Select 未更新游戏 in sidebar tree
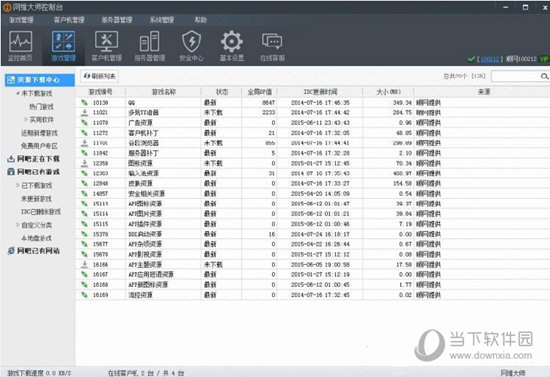The image size is (550, 377). pos(36,198)
